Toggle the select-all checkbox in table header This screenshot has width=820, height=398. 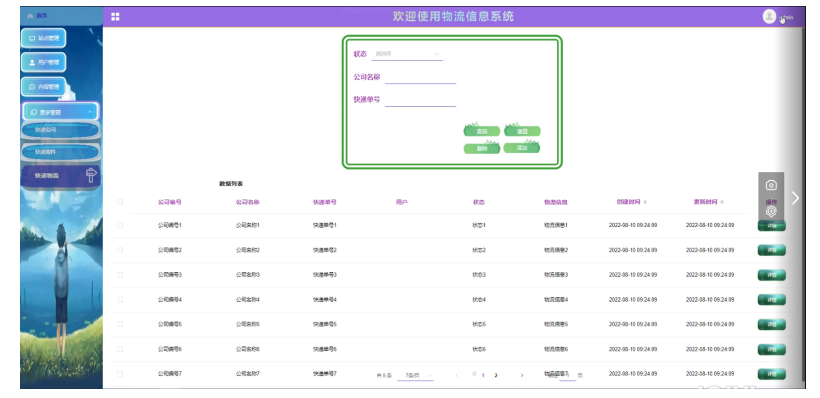(120, 202)
